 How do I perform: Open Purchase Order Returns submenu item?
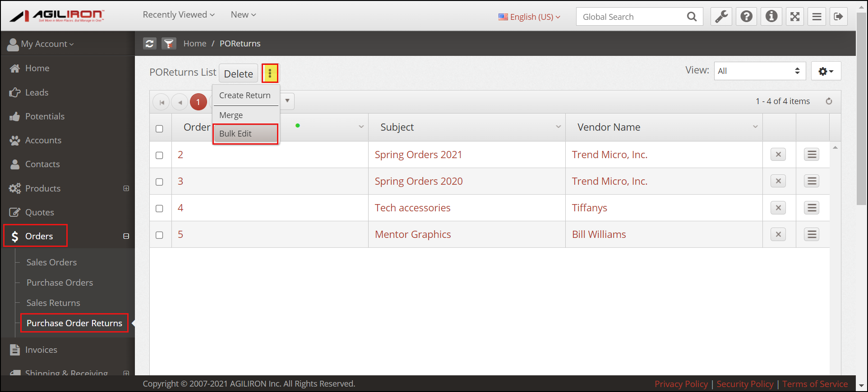tap(74, 323)
